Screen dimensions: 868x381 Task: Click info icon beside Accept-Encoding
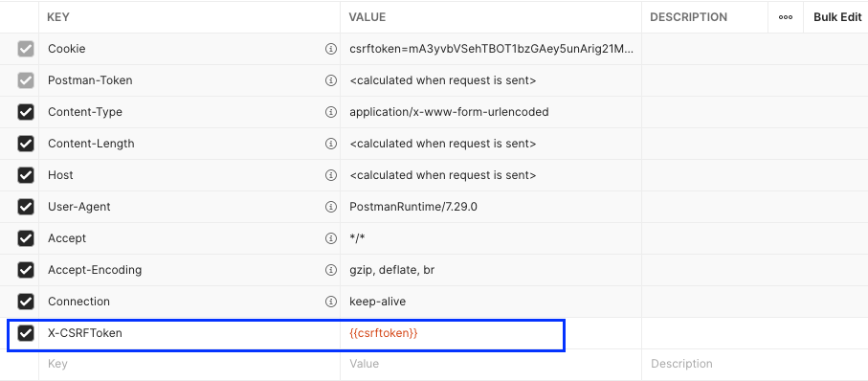[x=330, y=270]
